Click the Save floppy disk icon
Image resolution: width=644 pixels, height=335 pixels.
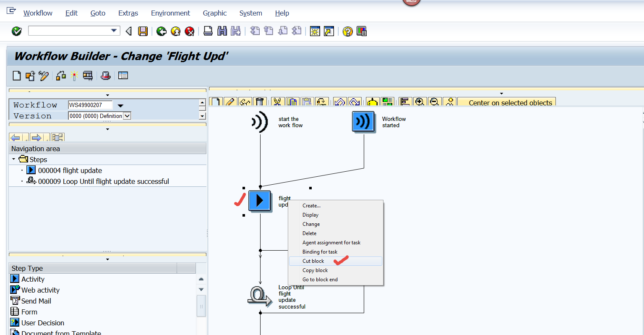[143, 31]
